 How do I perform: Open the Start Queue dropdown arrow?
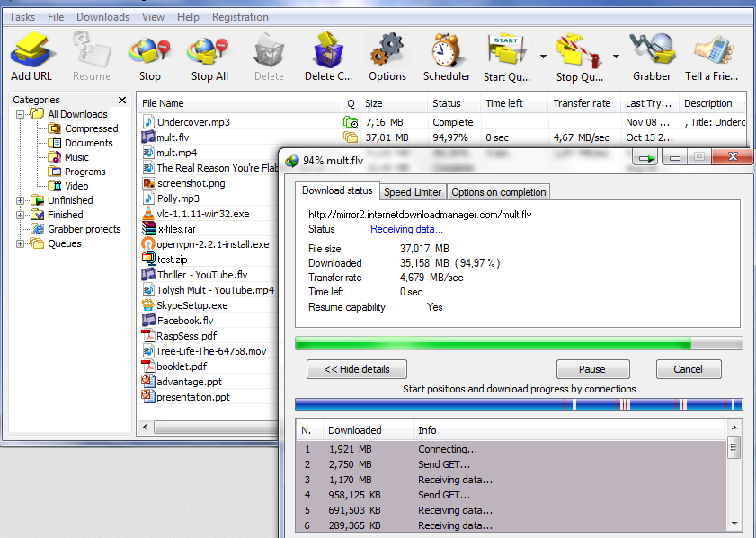point(543,57)
